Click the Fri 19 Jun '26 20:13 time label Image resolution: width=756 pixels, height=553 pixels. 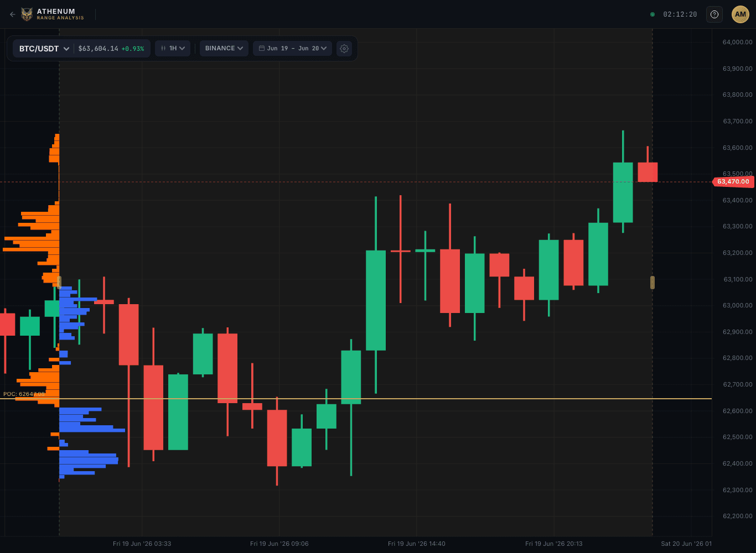pyautogui.click(x=554, y=544)
